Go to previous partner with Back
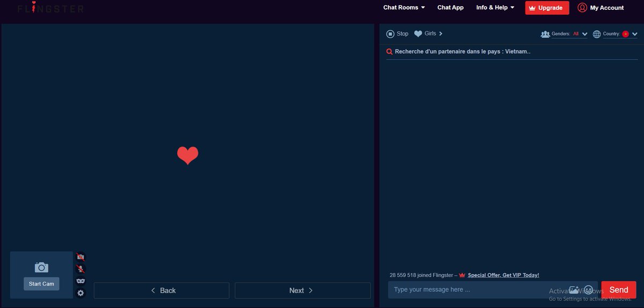644x308 pixels. click(x=162, y=290)
